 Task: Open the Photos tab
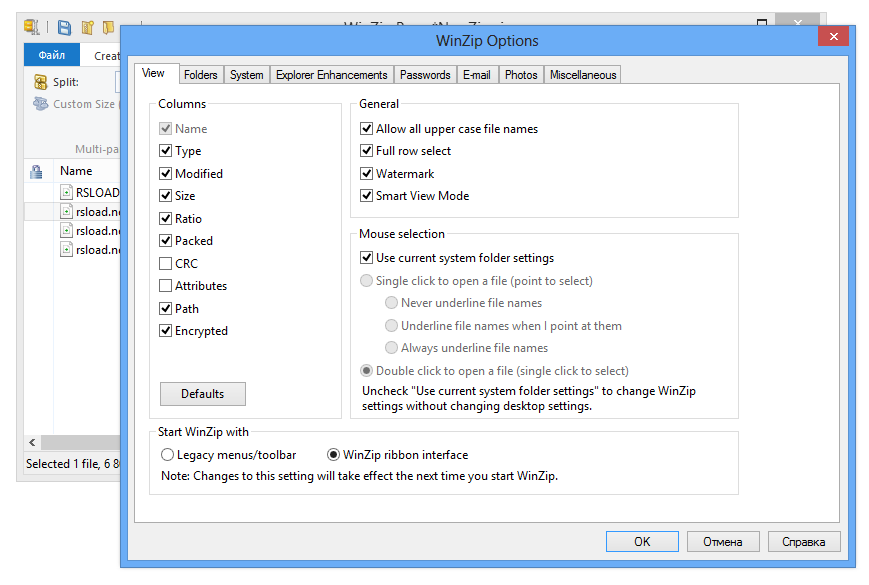coord(521,75)
